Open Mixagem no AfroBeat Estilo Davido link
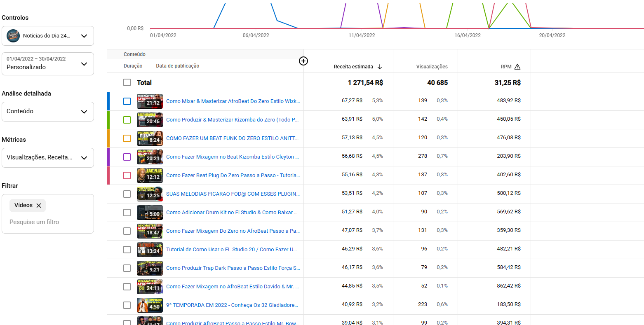The width and height of the screenshot is (644, 325). click(x=233, y=287)
